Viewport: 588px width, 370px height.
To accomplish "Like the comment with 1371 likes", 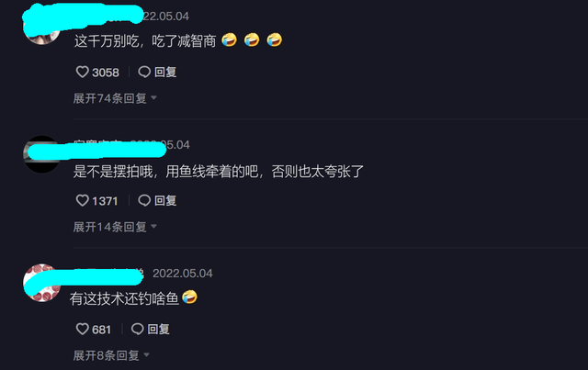I will [82, 200].
